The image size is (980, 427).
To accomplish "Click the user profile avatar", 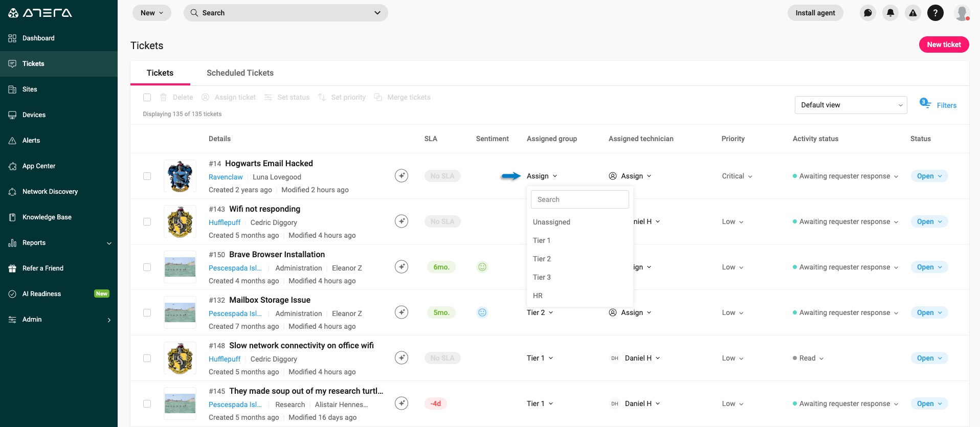I will (x=962, y=13).
